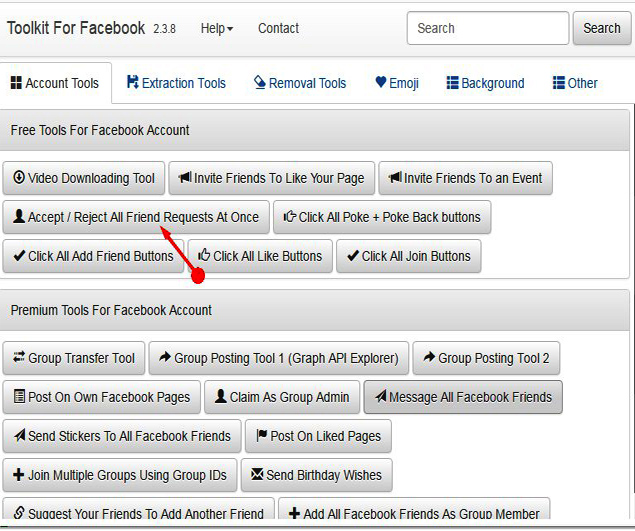
Task: Click the person icon on Claim As Group Admin
Action: (221, 396)
